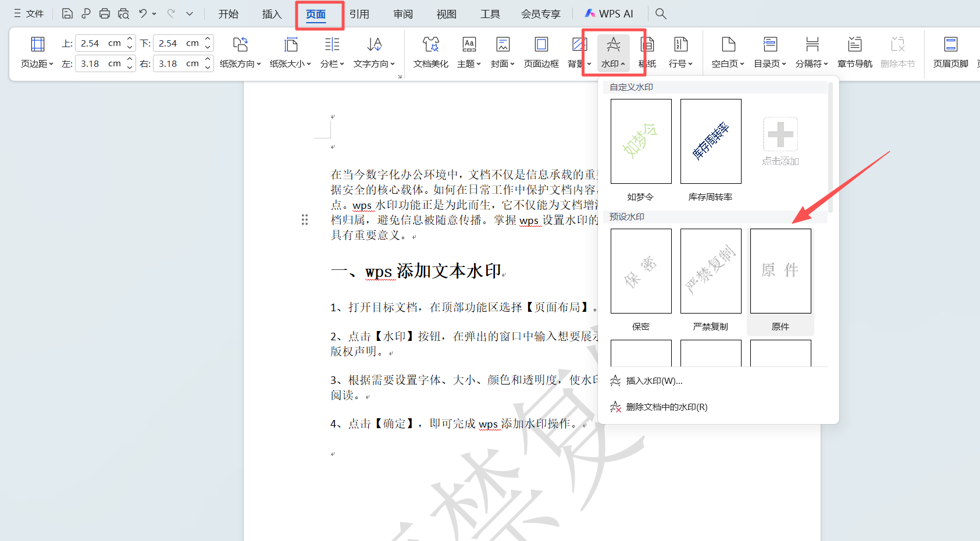Click the paragraph drag handle dots in document
The image size is (980, 541).
click(305, 220)
